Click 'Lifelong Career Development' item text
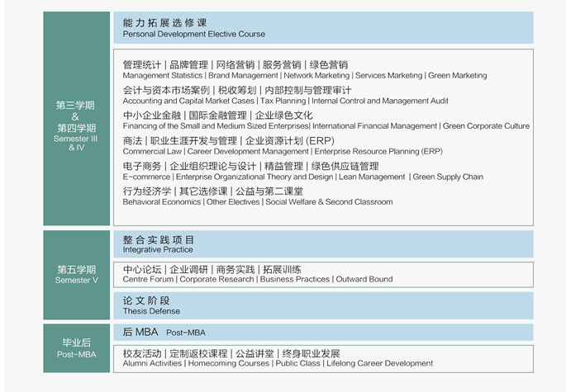Screen dimensions: 566x392 [380, 363]
